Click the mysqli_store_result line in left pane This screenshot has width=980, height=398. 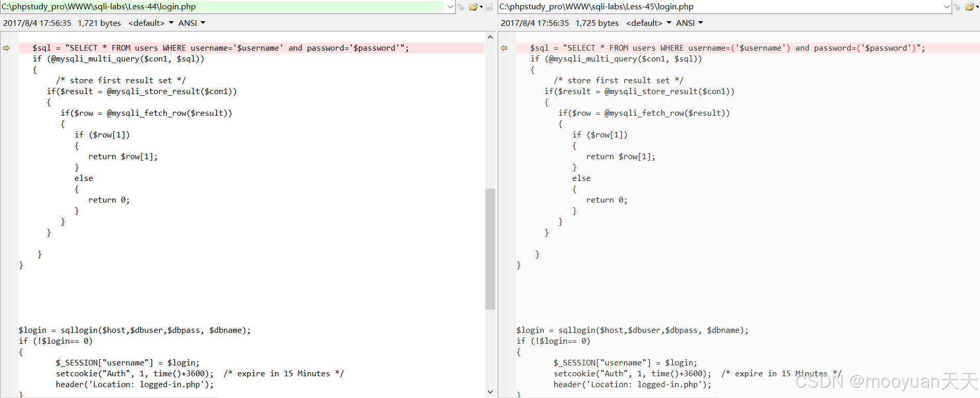tap(142, 91)
